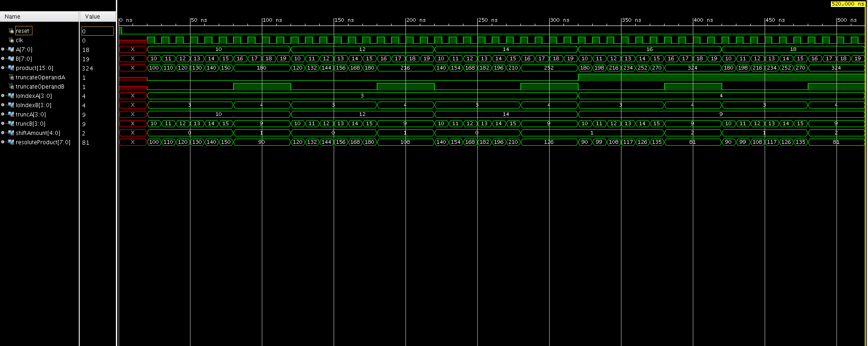The width and height of the screenshot is (868, 346).
Task: Click the 500 ns ruler mark
Action: (847, 20)
